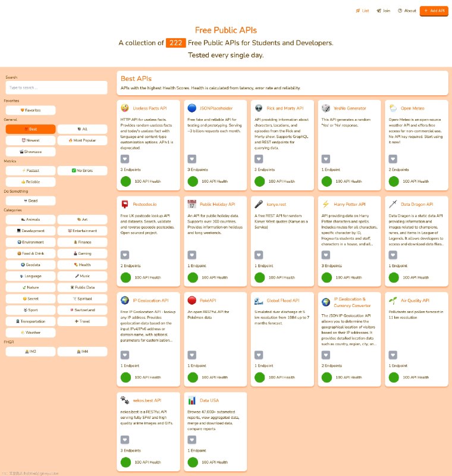Click the Postcodes.io postbox icon
The image size is (452, 476).
point(125,204)
